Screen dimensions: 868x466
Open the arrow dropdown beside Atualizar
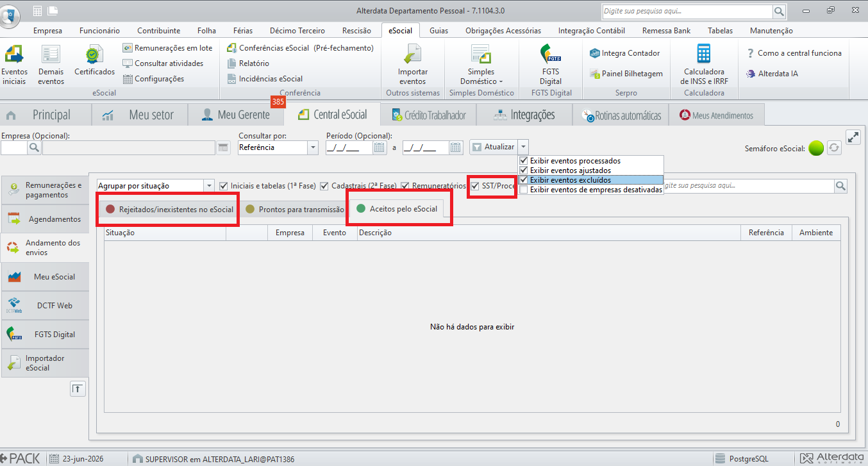click(x=523, y=147)
